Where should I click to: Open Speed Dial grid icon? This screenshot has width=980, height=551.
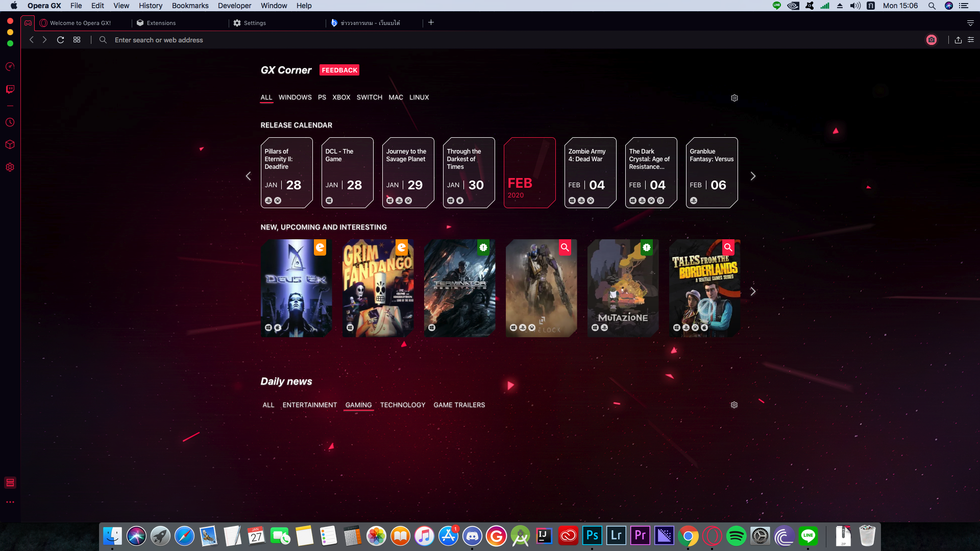click(x=77, y=40)
